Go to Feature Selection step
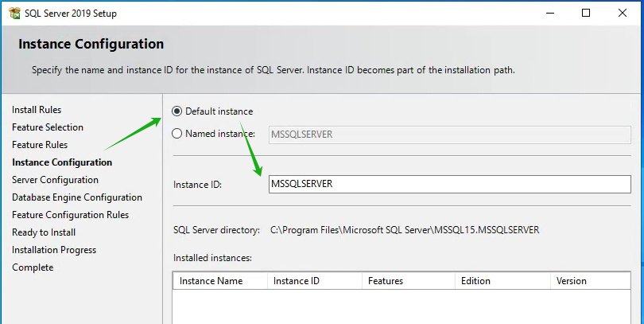The image size is (644, 324). pos(48,127)
